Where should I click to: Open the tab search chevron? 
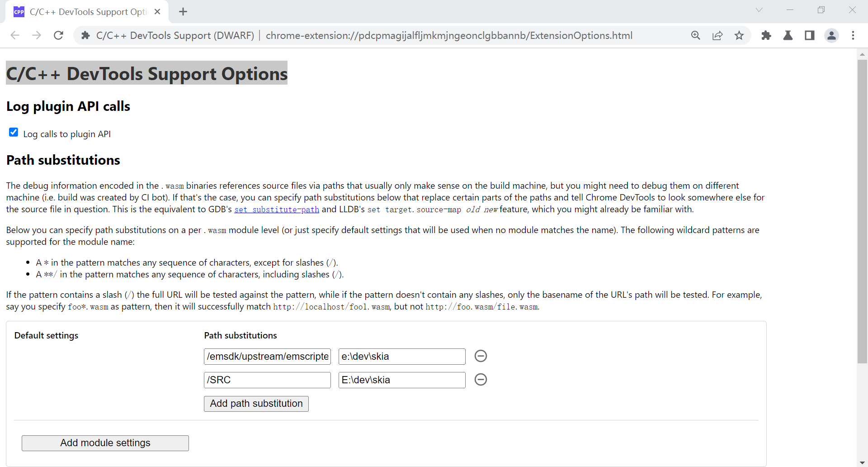[x=759, y=10]
